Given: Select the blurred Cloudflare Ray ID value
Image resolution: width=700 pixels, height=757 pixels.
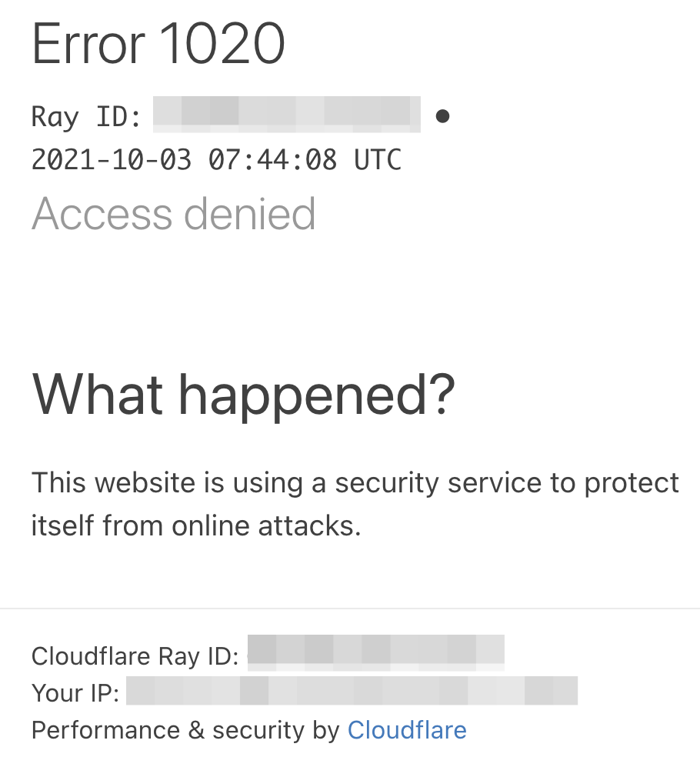Looking at the screenshot, I should (x=376, y=652).
